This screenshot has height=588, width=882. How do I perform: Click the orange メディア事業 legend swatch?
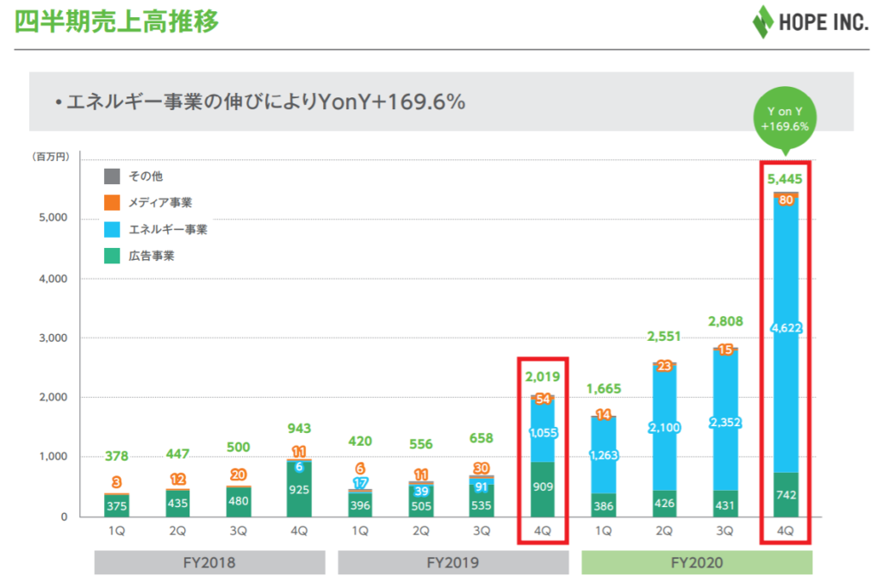point(112,203)
